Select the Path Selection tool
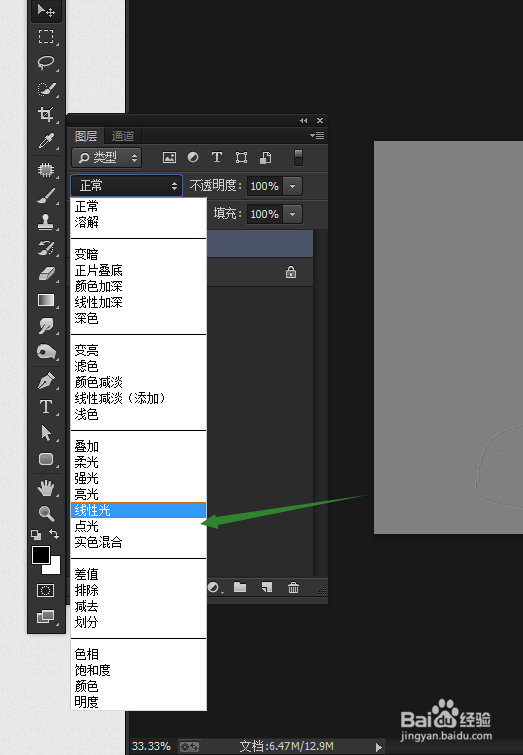Screen dimensions: 523x755 pos(46,433)
